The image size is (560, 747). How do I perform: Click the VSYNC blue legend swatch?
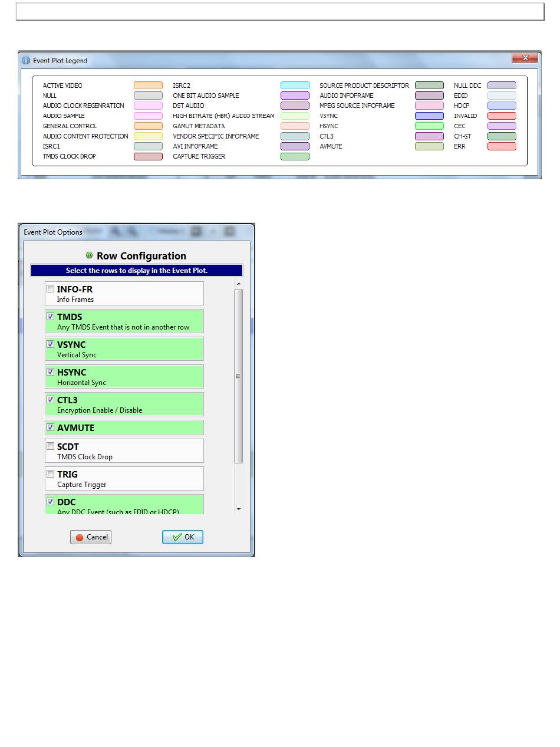(429, 116)
